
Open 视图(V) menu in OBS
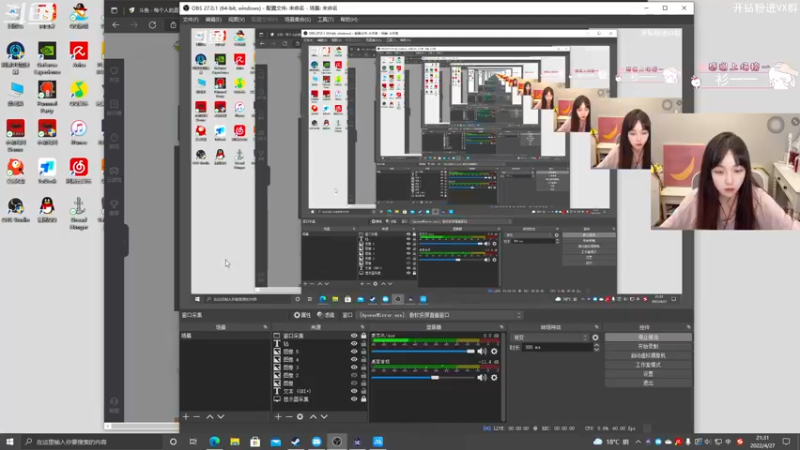tap(237, 19)
